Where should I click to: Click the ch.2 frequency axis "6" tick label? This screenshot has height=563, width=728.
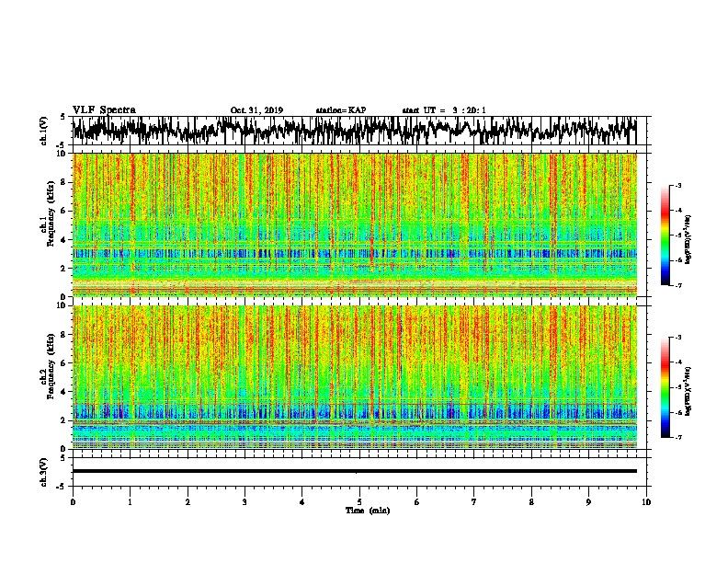coord(63,362)
